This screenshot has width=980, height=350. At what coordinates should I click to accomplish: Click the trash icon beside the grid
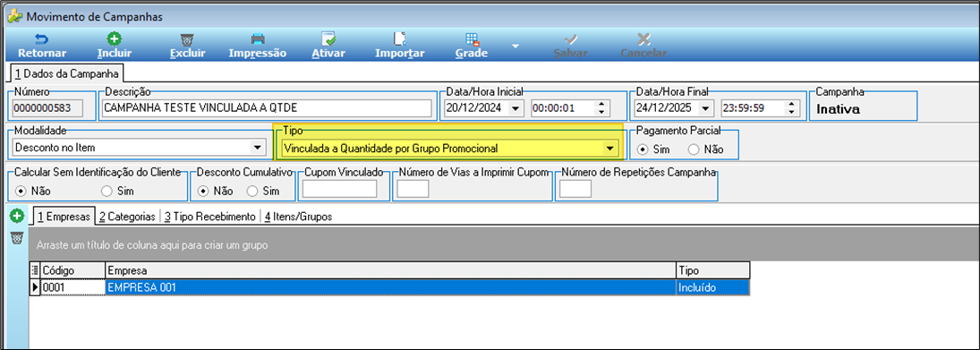[x=17, y=237]
